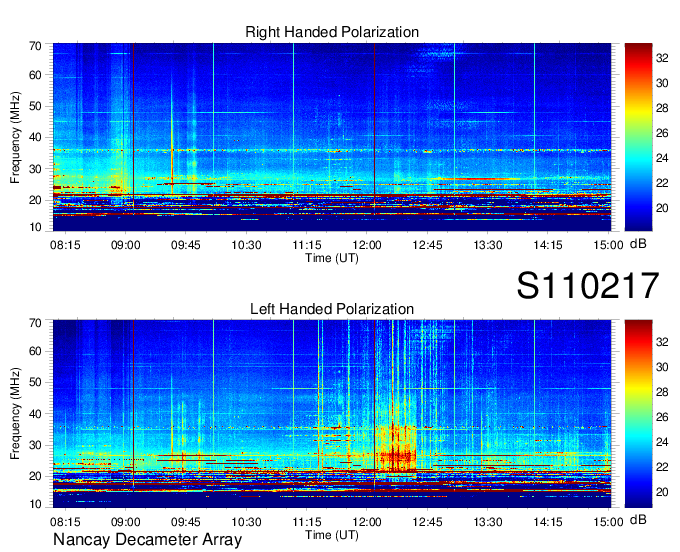This screenshot has width=680, height=552.
Task: Click the 12:00 tick on right-handed plot
Action: 367,245
